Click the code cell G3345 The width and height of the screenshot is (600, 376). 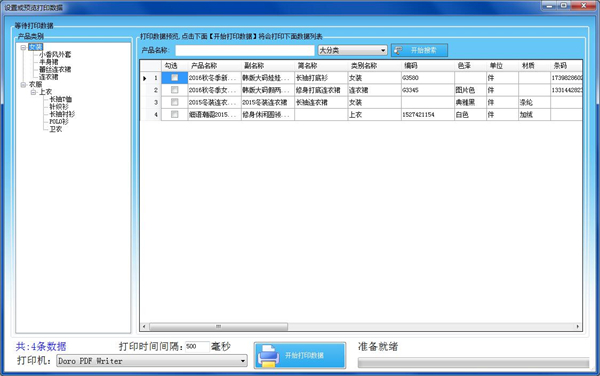click(428, 90)
